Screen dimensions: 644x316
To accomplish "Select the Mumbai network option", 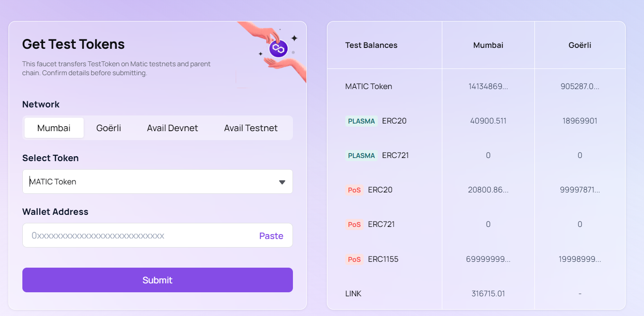I will tap(54, 128).
